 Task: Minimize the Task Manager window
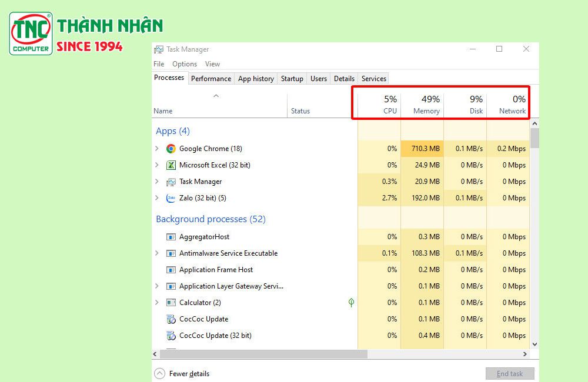click(473, 49)
